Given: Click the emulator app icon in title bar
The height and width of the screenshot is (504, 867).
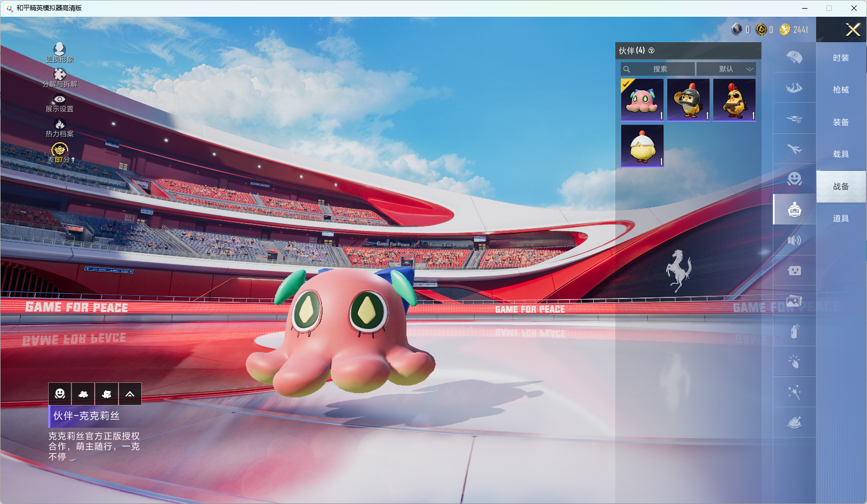Looking at the screenshot, I should 9,8.
